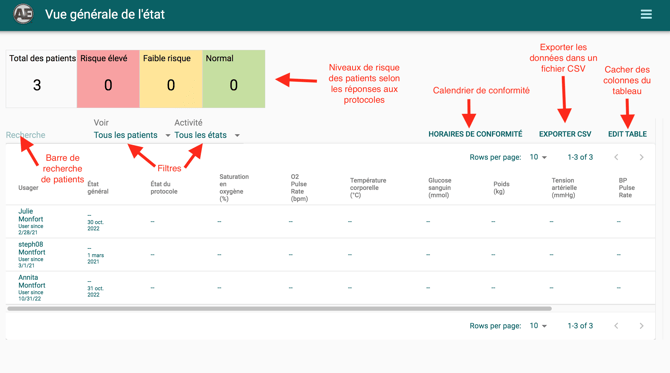Open the Voir filter 'Tous les patients' dropdown
This screenshot has height=373, width=670.
[x=132, y=135]
